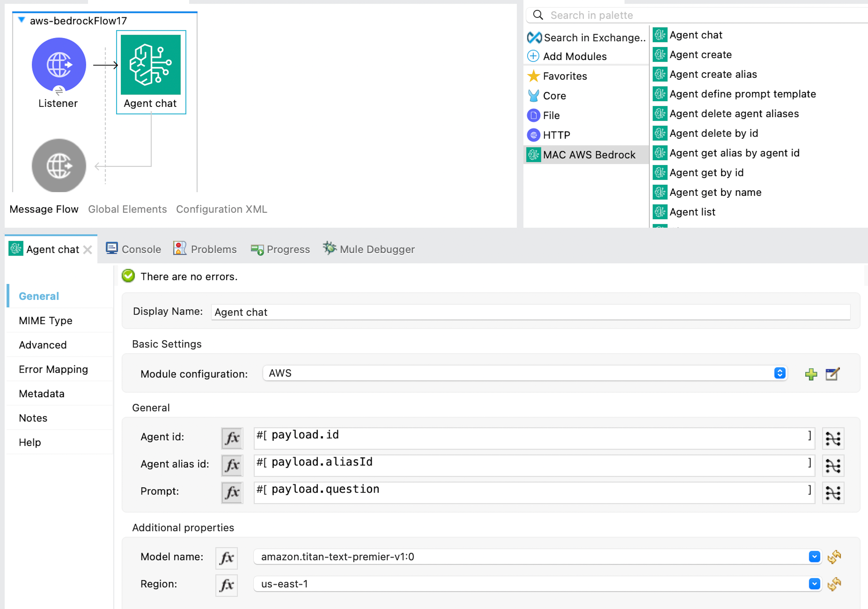Open the Progress tab
Image resolution: width=868 pixels, height=609 pixels.
[x=280, y=249]
